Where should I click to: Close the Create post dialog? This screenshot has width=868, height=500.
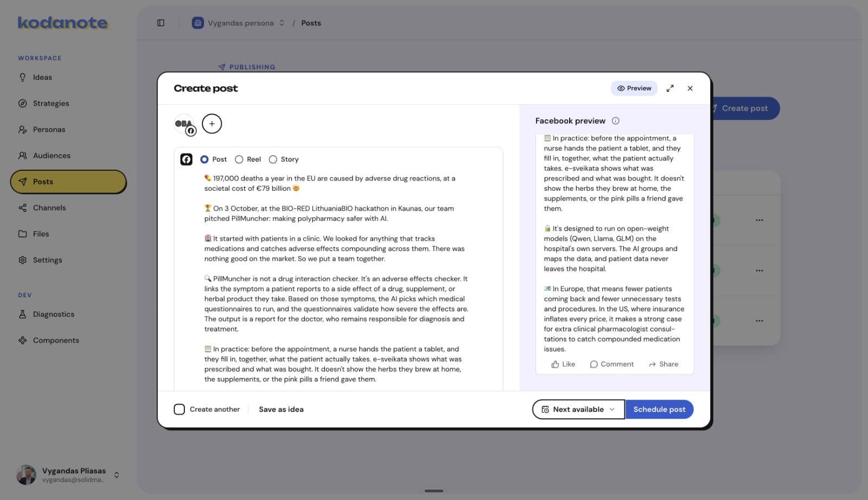click(690, 88)
